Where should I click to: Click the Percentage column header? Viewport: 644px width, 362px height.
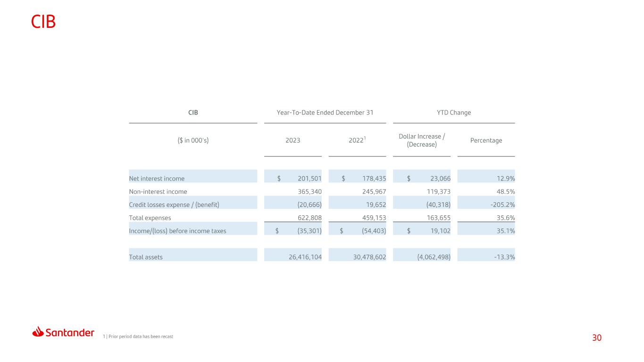[486, 140]
